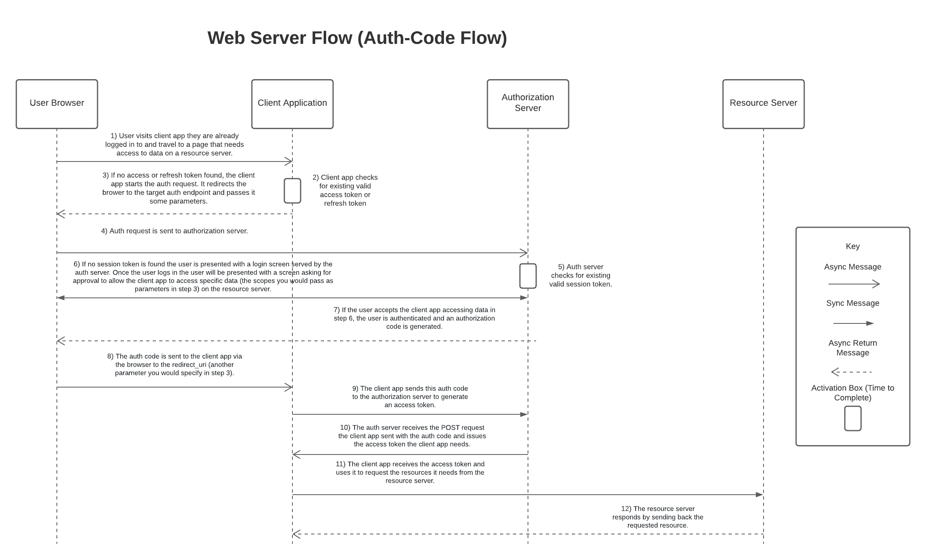Click step 2 text 'Client app checks for existing valid access token'
Viewport: 926px width, 560px height.
pyautogui.click(x=345, y=190)
